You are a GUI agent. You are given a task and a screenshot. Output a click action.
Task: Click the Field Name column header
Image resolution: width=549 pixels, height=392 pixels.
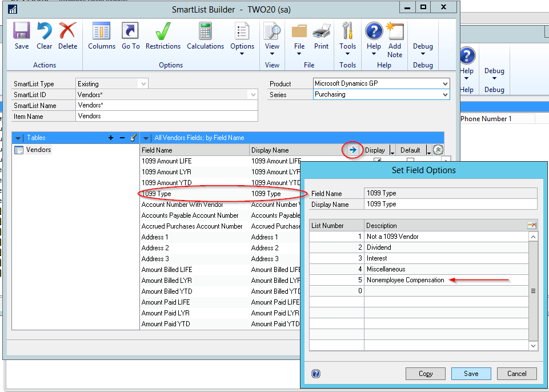pyautogui.click(x=194, y=150)
